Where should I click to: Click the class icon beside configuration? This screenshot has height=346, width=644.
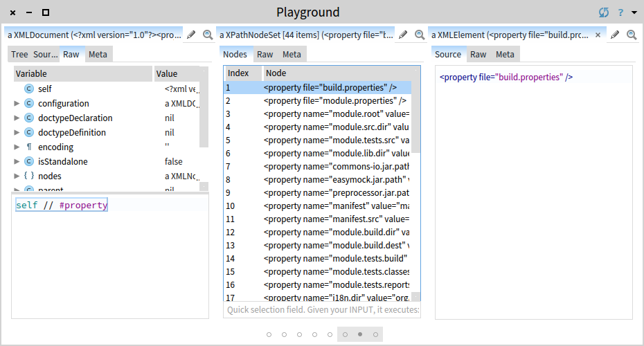point(29,103)
